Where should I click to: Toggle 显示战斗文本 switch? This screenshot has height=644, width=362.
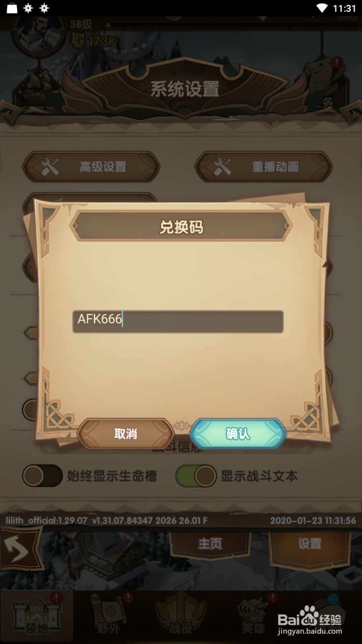[196, 476]
